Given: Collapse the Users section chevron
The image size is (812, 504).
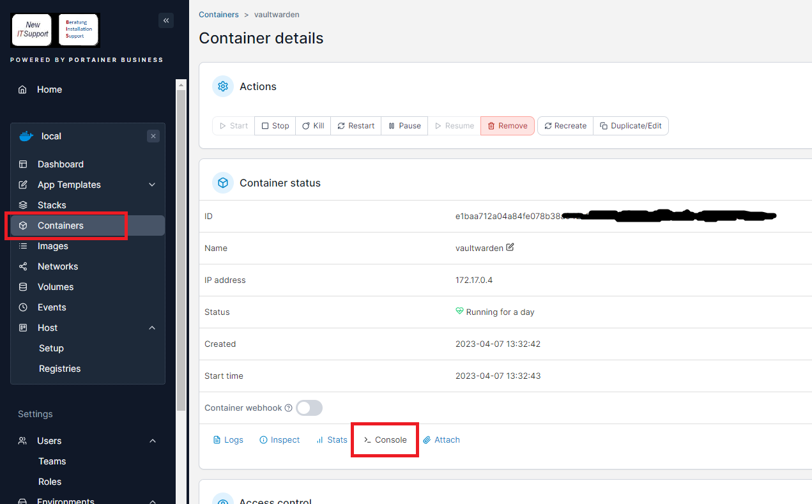Looking at the screenshot, I should pyautogui.click(x=152, y=441).
